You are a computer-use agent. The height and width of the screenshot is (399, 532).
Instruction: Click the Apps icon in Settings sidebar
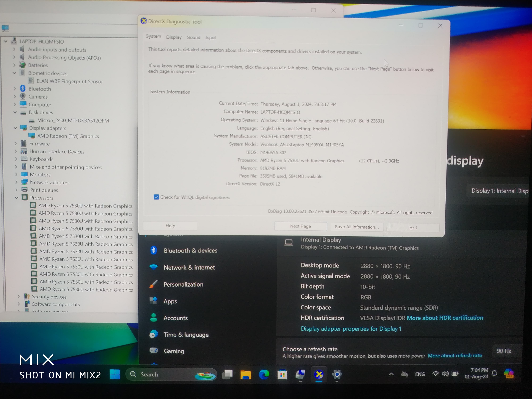153,301
